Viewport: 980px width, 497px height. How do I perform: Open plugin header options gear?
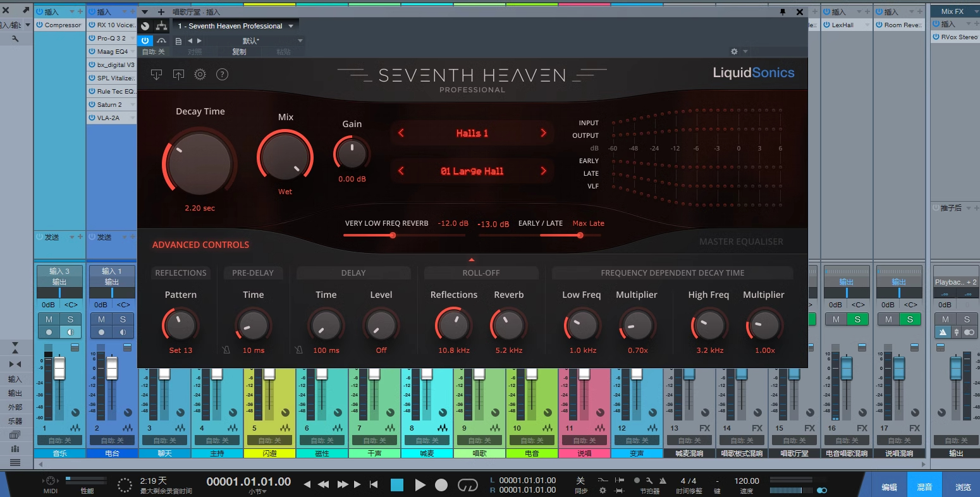click(734, 52)
